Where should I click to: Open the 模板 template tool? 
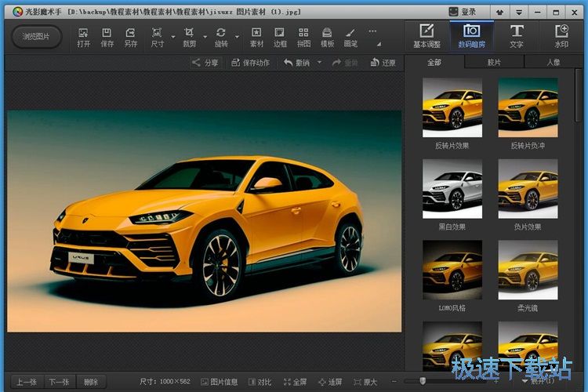(327, 38)
